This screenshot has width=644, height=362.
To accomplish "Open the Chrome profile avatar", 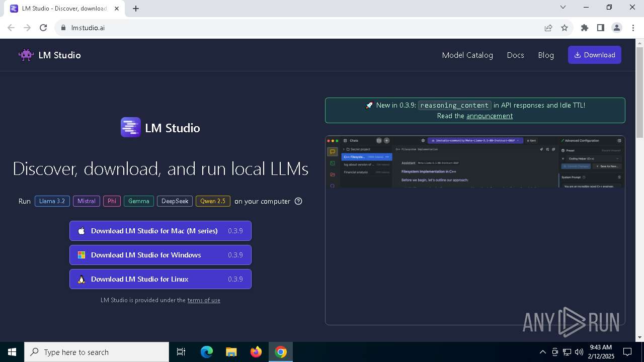I will [617, 28].
